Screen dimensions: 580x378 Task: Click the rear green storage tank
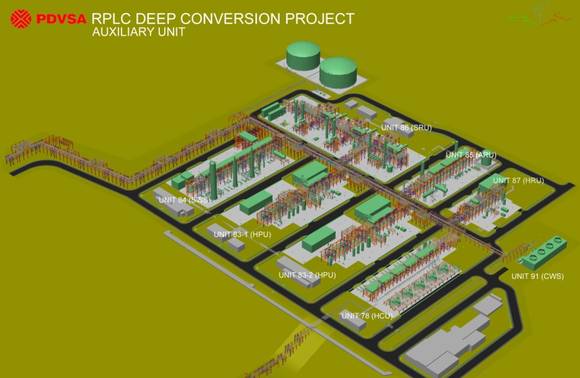click(303, 55)
